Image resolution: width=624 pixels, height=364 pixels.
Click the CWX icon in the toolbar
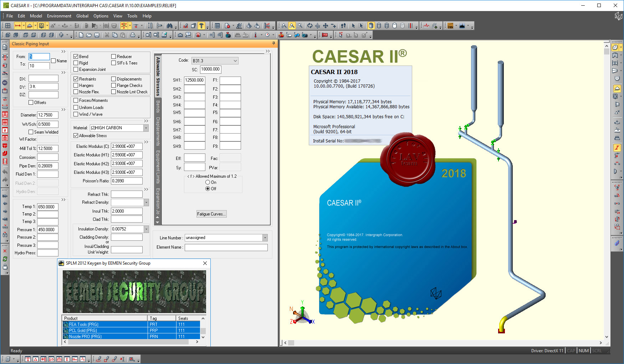tap(451, 26)
